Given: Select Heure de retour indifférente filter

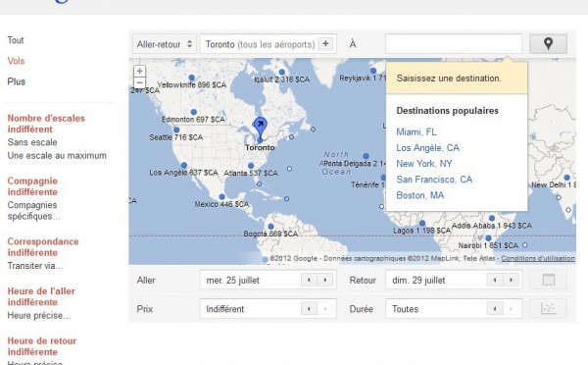Looking at the screenshot, I should pyautogui.click(x=42, y=346).
